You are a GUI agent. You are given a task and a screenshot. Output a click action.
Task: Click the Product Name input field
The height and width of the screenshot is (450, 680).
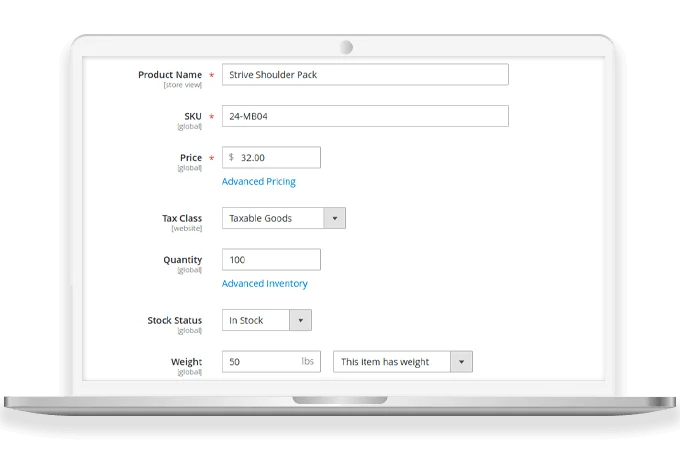pyautogui.click(x=365, y=75)
